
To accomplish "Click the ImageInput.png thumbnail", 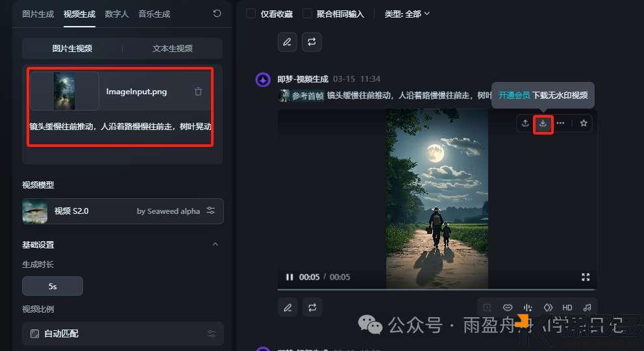I will (x=64, y=91).
